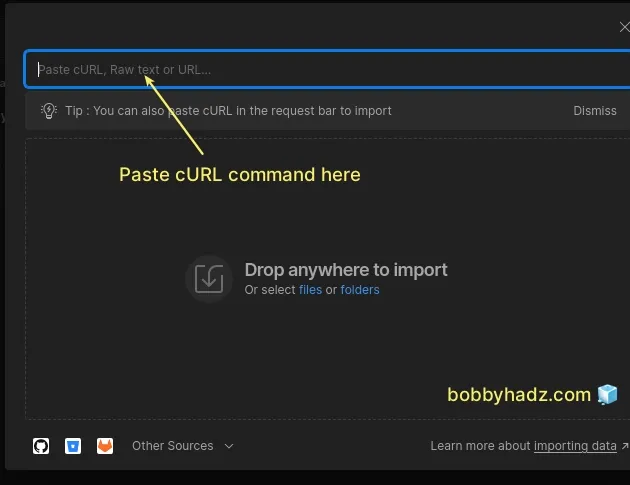
Task: Click the import download-arrow icon
Action: tap(209, 279)
